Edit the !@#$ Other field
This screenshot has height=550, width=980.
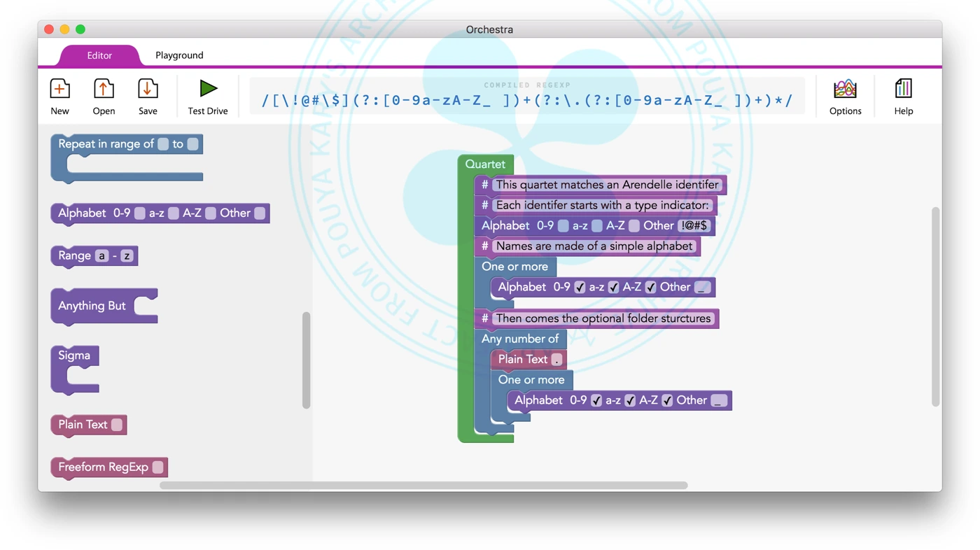click(694, 226)
